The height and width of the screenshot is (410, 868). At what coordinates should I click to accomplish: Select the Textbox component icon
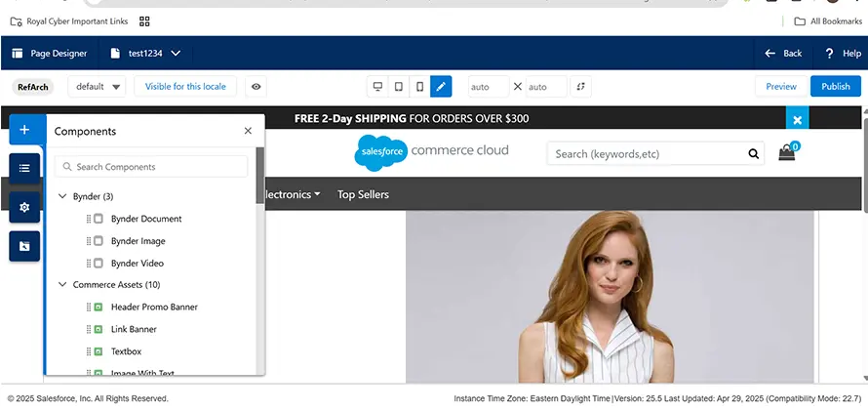coord(99,351)
